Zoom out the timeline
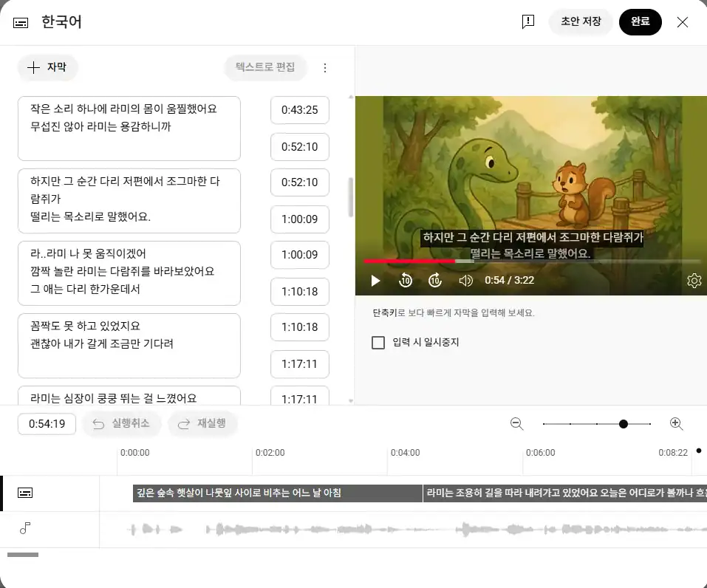 (517, 424)
